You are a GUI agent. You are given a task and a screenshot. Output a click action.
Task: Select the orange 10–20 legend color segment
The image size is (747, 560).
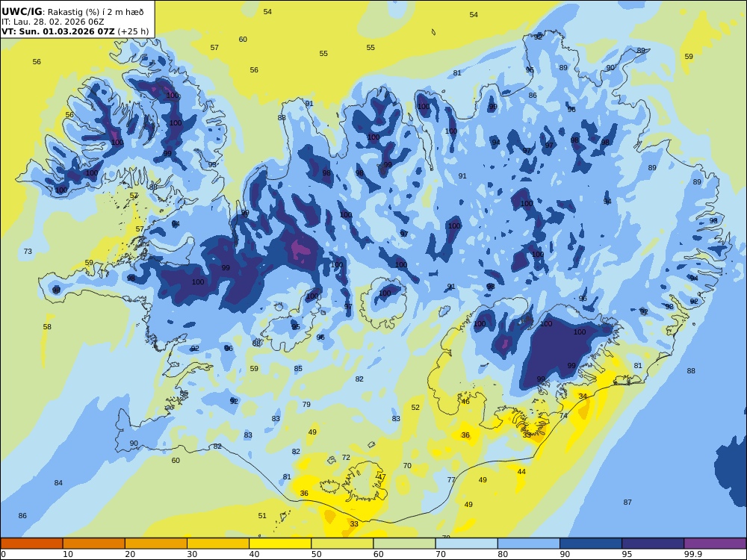[x=94, y=544]
